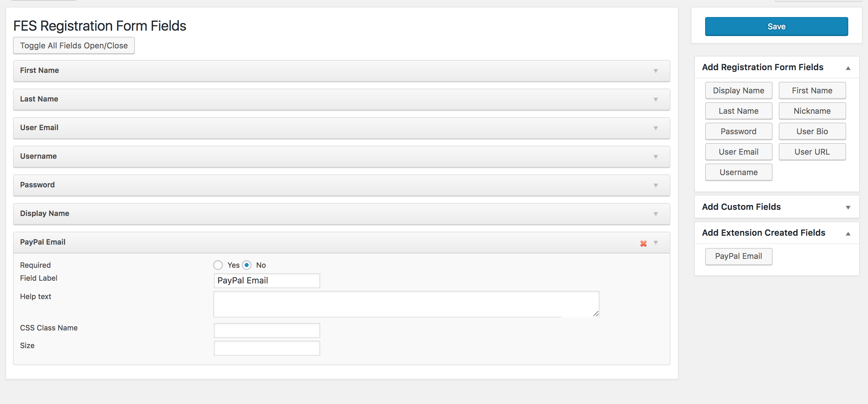Expand the Display Name field row arrow
This screenshot has width=868, height=404.
(x=656, y=214)
